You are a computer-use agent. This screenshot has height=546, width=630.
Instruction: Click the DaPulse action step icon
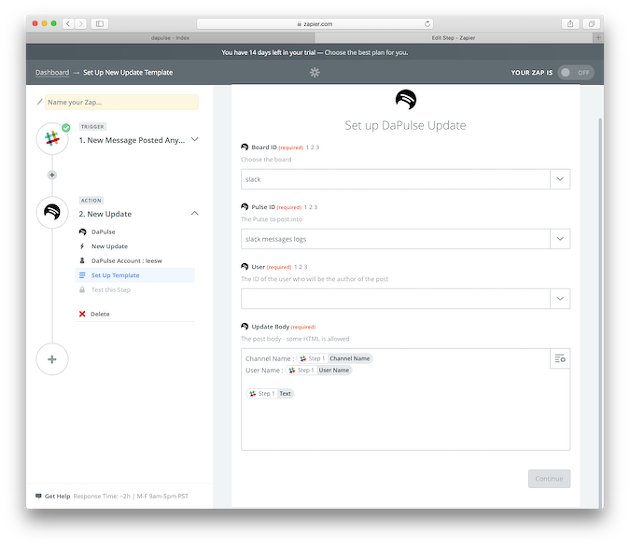[52, 212]
